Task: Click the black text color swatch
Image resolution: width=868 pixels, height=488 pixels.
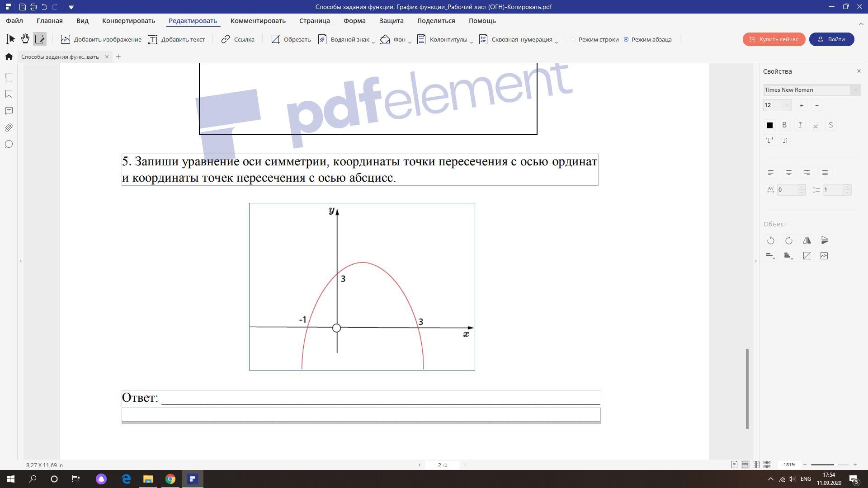Action: click(769, 125)
